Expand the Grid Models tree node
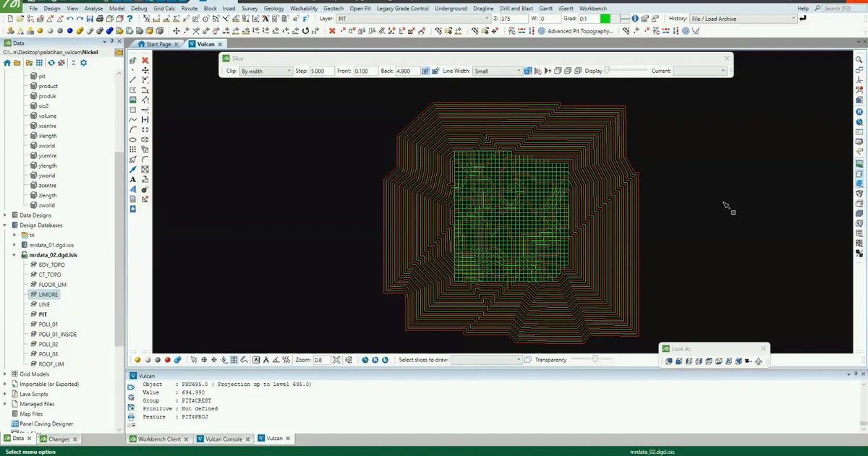 coord(5,374)
